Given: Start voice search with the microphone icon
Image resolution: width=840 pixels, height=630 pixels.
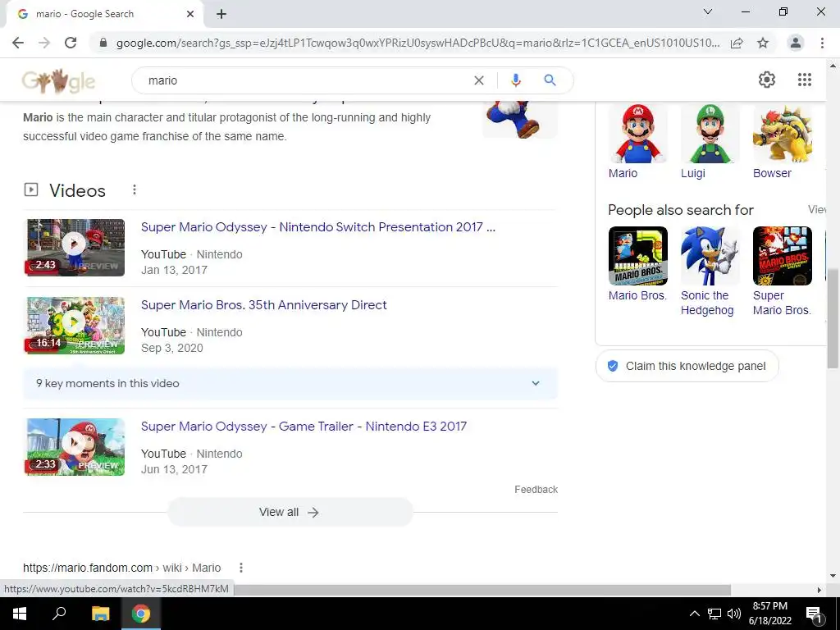Looking at the screenshot, I should 515,80.
